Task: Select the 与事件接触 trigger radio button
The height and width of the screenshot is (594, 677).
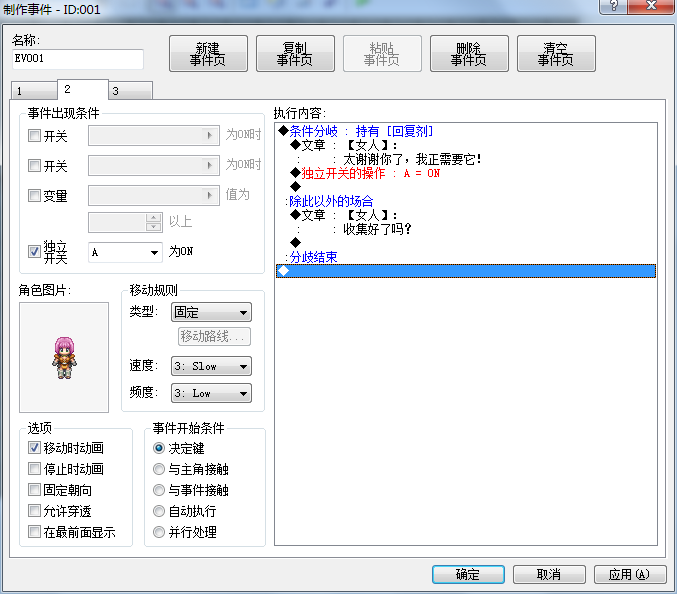Action: [159, 490]
